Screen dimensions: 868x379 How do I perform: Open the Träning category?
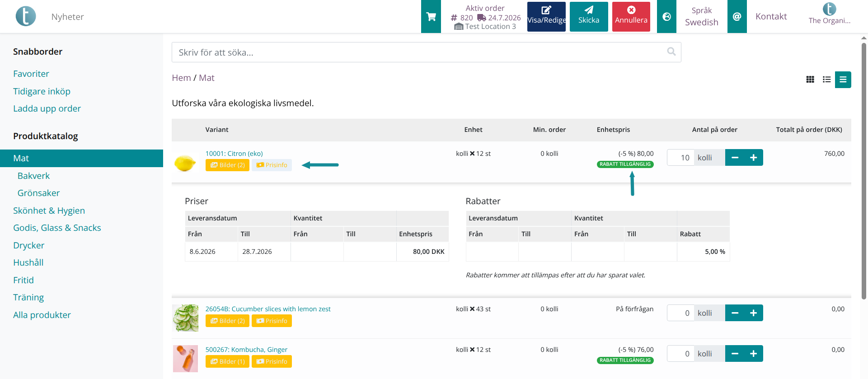pos(28,297)
